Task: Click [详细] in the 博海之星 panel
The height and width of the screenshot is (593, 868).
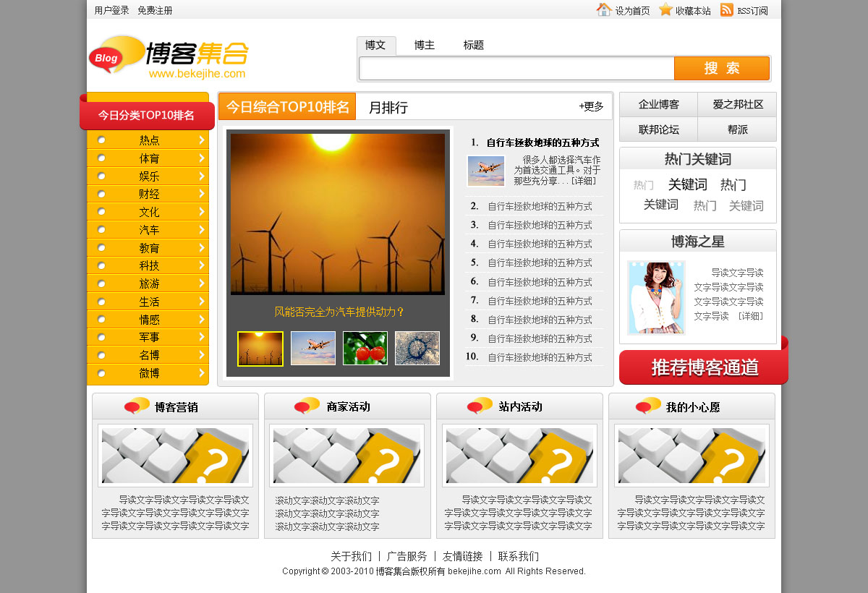Action: 751,316
